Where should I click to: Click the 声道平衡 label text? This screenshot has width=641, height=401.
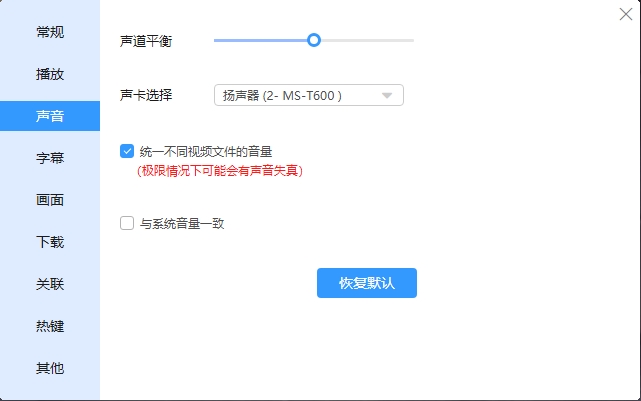[x=146, y=41]
